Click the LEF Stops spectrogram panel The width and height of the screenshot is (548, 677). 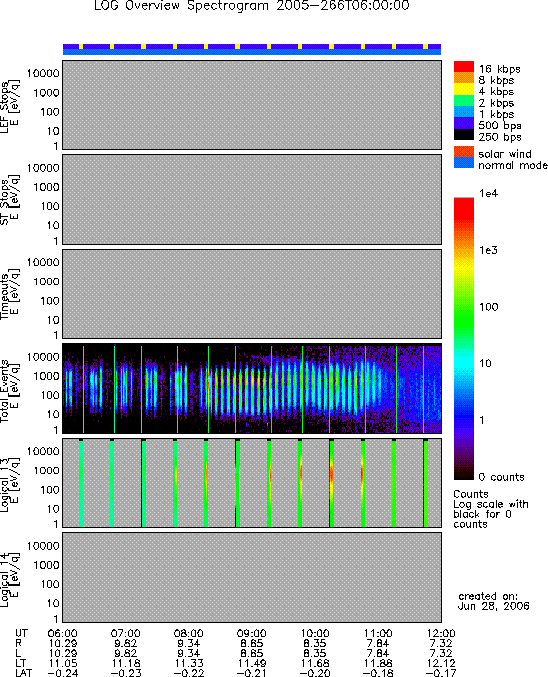pyautogui.click(x=252, y=105)
